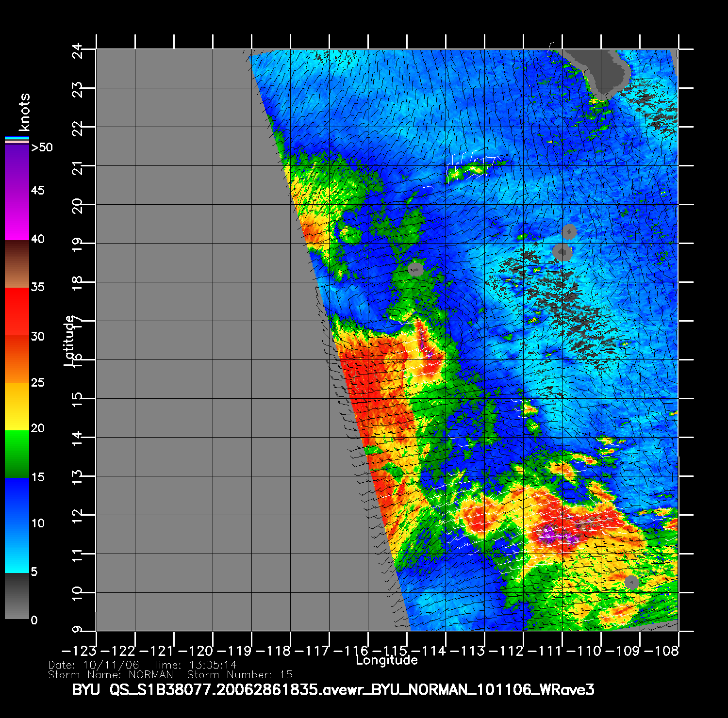Image resolution: width=728 pixels, height=718 pixels.
Task: Click the "Time: 13:05:14" text
Action: (x=195, y=665)
